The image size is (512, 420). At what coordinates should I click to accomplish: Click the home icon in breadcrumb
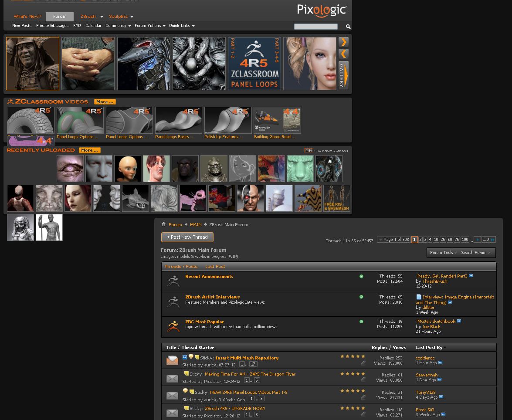pos(163,224)
